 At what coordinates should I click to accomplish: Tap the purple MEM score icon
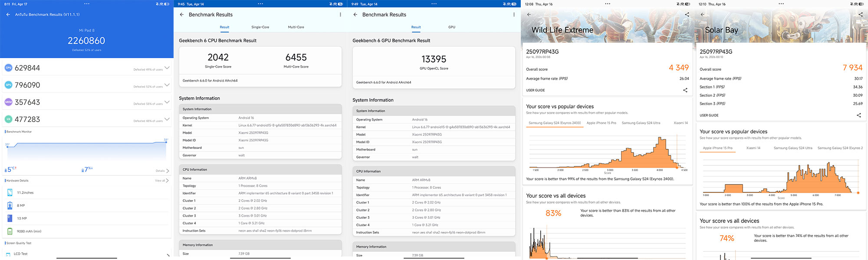pyautogui.click(x=8, y=102)
